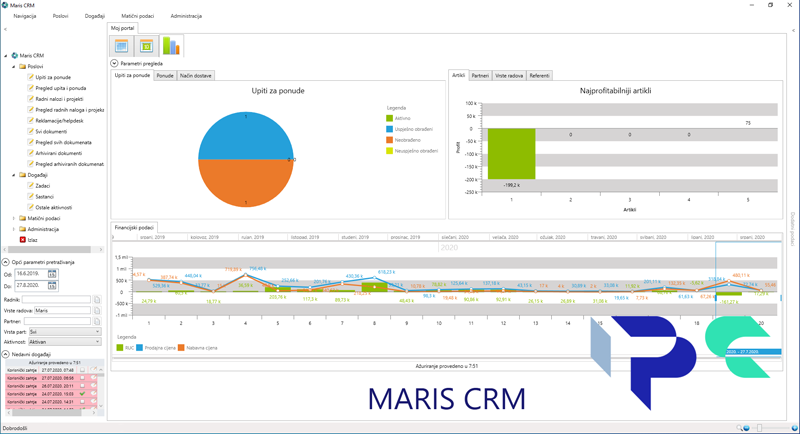The image size is (800, 434).
Task: Open the Navigacija menu
Action: (24, 16)
